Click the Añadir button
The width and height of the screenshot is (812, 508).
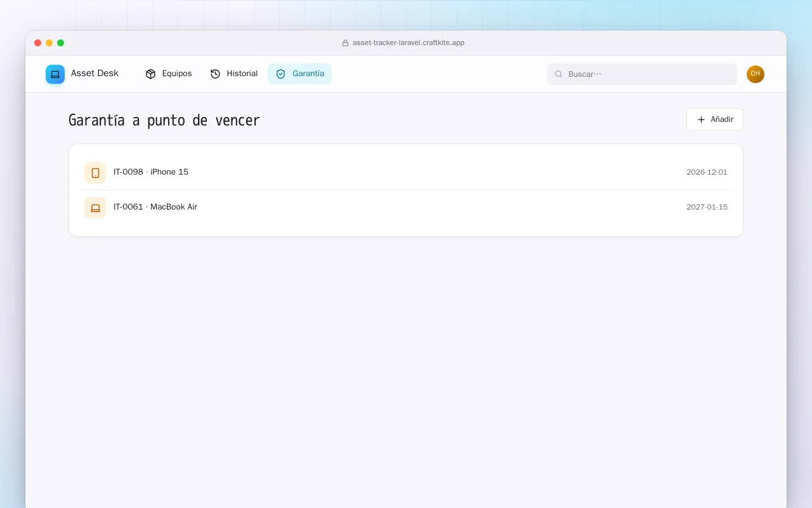click(x=715, y=119)
